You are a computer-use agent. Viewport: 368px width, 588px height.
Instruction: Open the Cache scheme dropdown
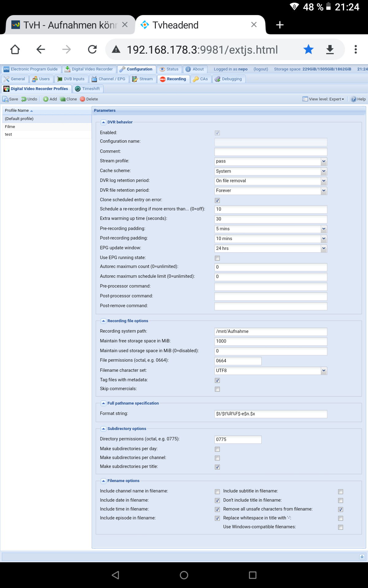(324, 171)
